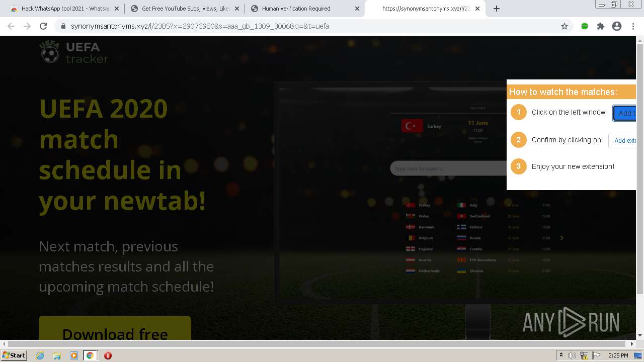This screenshot has height=362, width=644.
Task: Switch to Human Verification Required tab
Action: pos(305,9)
